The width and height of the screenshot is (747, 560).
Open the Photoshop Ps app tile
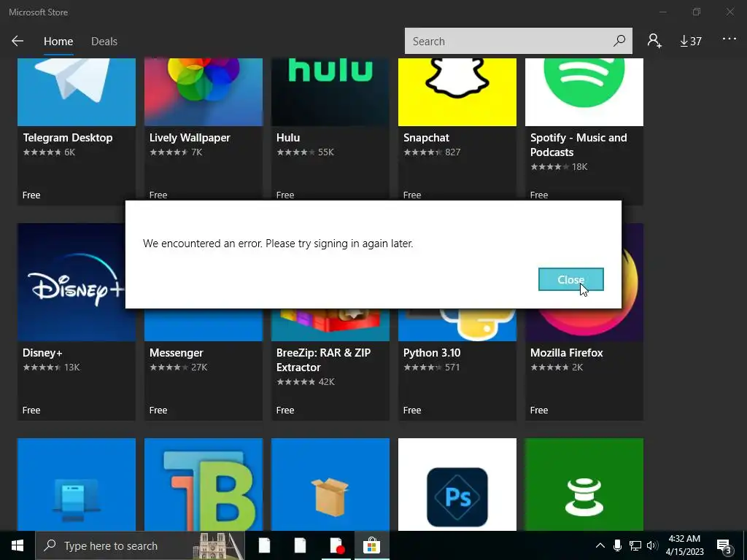(457, 484)
